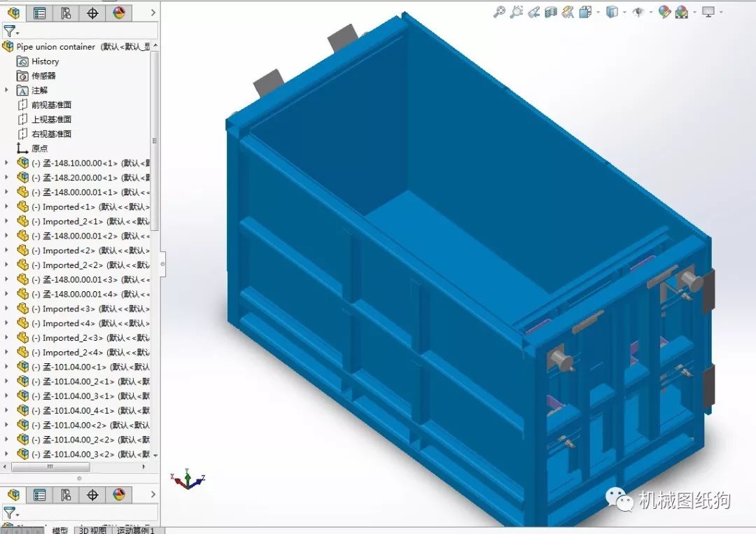This screenshot has width=756, height=534.
Task: Select the History item in feature tree
Action: pyautogui.click(x=45, y=62)
